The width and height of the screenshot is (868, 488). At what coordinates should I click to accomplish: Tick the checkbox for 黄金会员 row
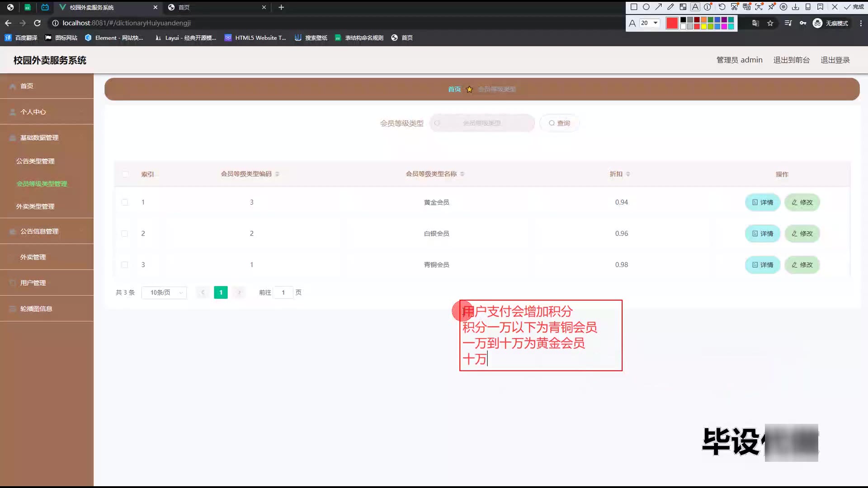click(125, 202)
